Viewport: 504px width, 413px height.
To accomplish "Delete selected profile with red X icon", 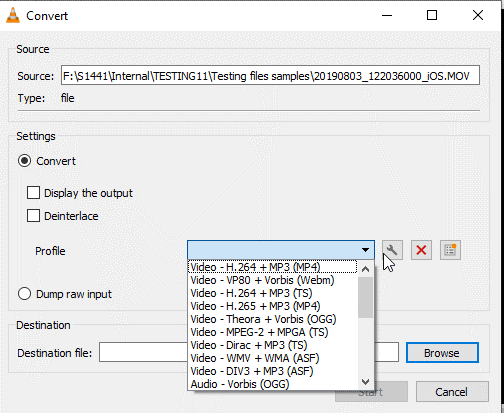I will 421,250.
